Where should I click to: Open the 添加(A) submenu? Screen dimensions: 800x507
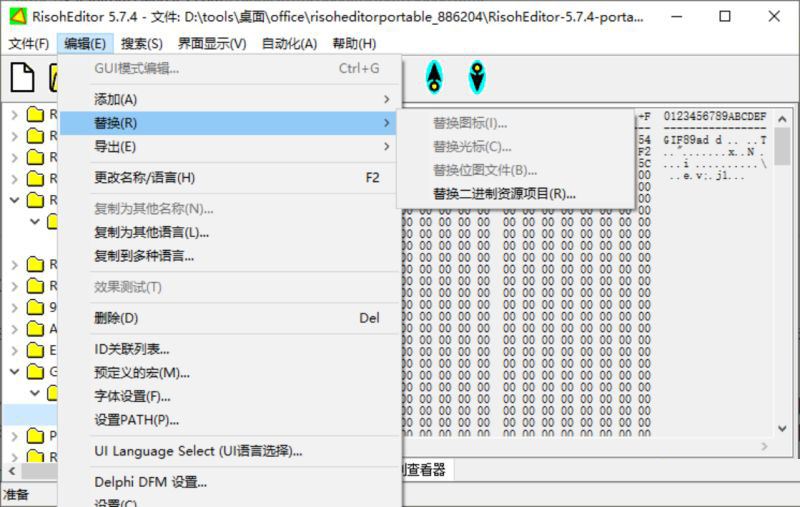[229, 99]
